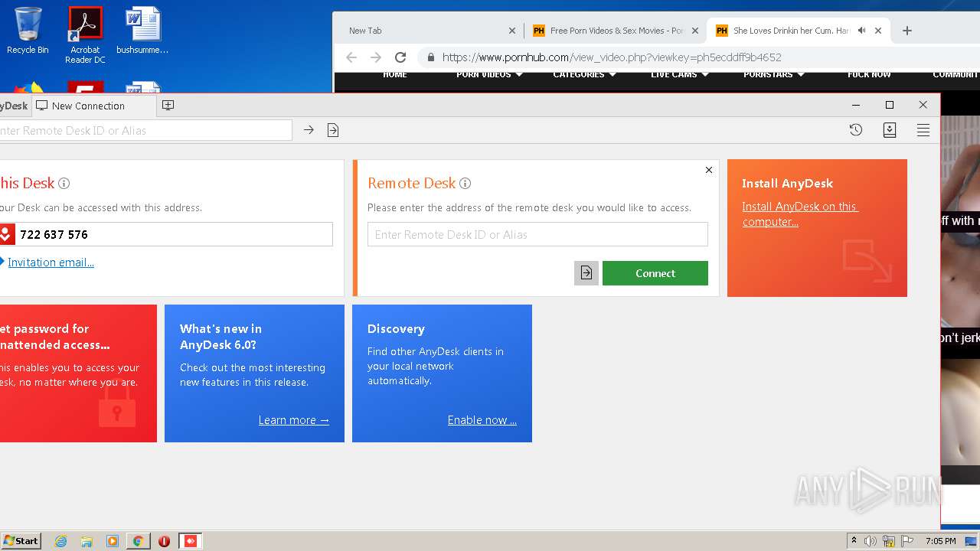The width and height of the screenshot is (980, 551).
Task: Minimize the AnyDesk window
Action: coord(857,105)
